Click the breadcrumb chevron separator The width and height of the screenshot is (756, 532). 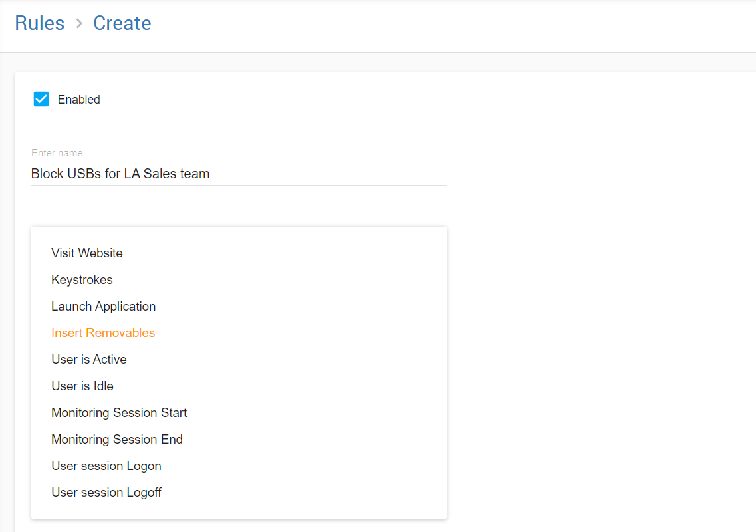pyautogui.click(x=79, y=24)
